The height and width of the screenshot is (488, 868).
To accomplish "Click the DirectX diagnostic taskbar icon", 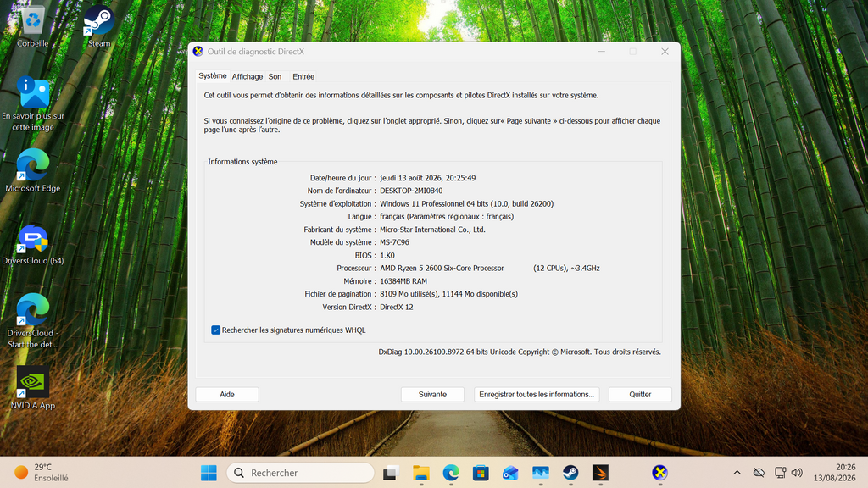I will tap(659, 473).
